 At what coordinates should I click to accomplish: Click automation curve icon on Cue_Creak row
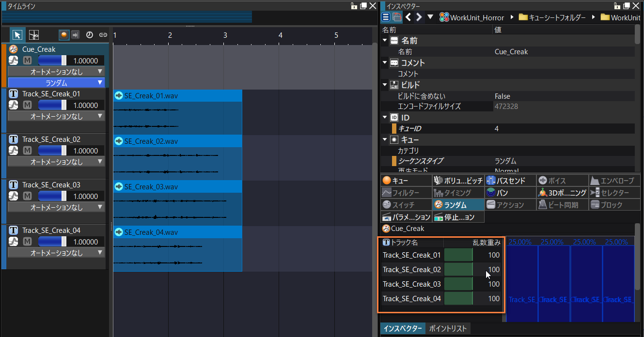coord(14,61)
